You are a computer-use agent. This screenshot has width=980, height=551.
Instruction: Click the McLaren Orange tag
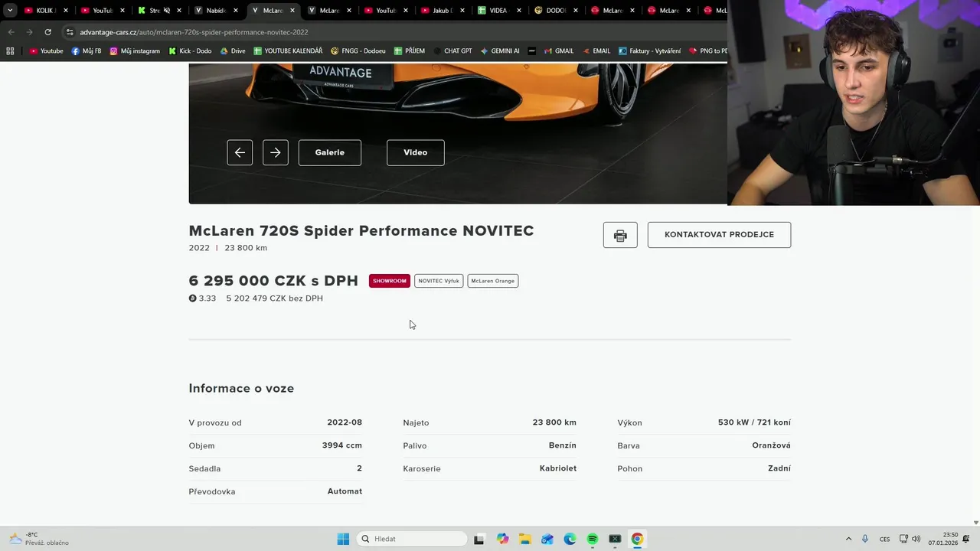[493, 281]
